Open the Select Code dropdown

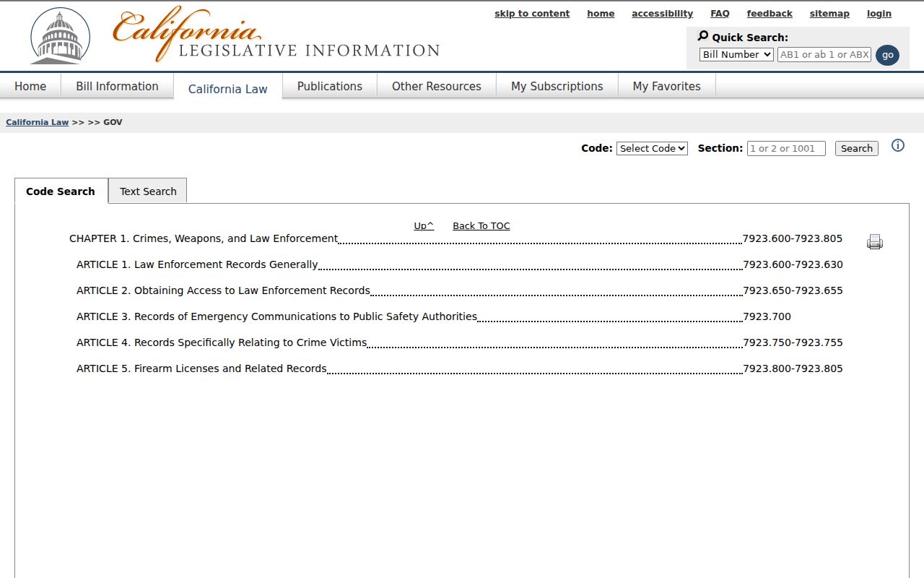(x=652, y=148)
